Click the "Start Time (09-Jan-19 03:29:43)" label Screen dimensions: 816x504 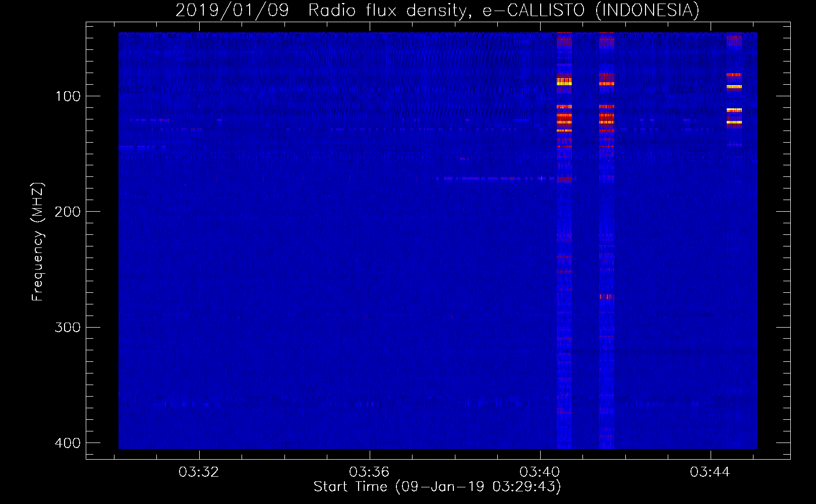437,487
